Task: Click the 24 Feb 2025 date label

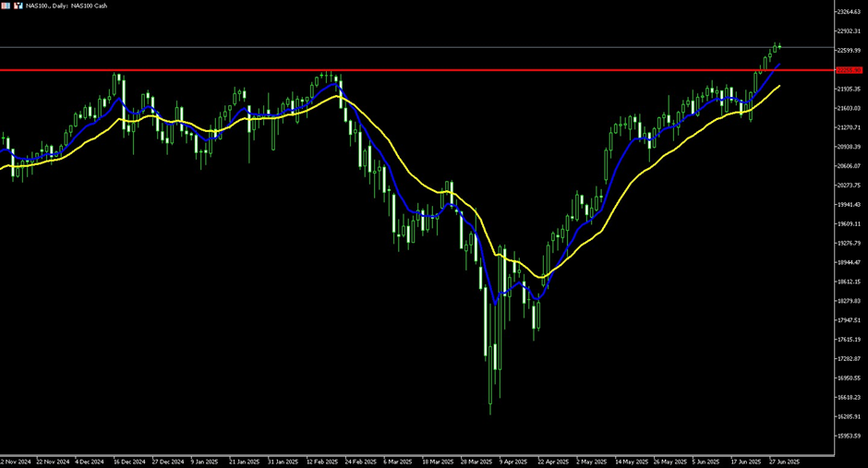Action: (359, 461)
